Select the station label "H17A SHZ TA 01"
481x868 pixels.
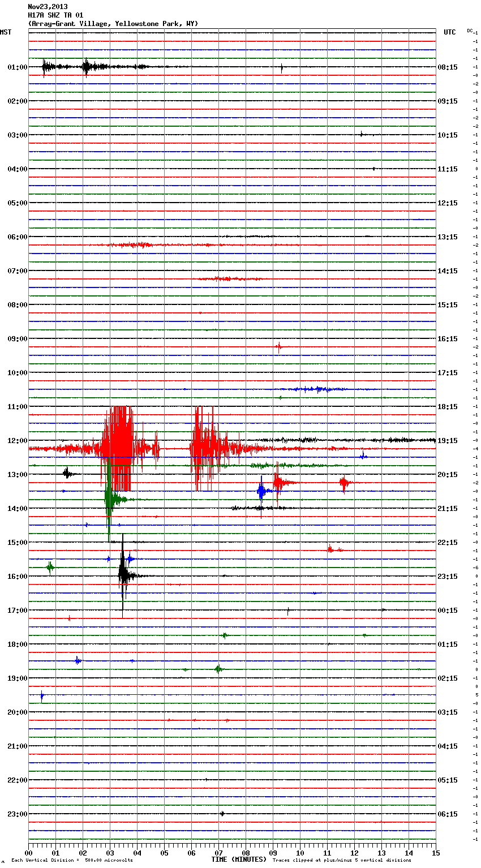coord(55,15)
